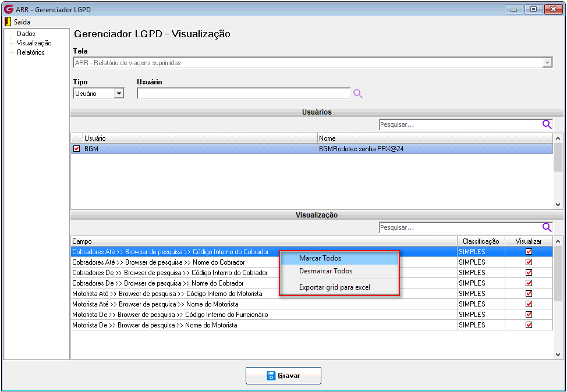Select the 'BGM' user cell
The image size is (567, 392).
(x=200, y=148)
